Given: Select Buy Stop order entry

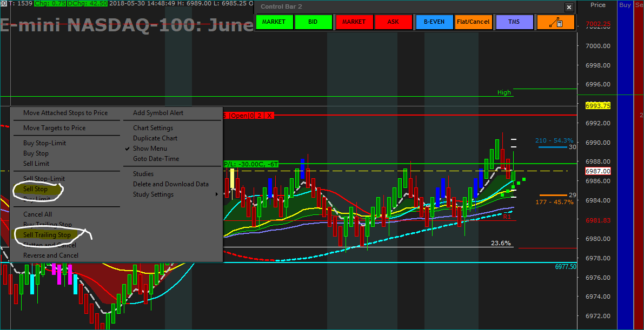Looking at the screenshot, I should [x=36, y=153].
